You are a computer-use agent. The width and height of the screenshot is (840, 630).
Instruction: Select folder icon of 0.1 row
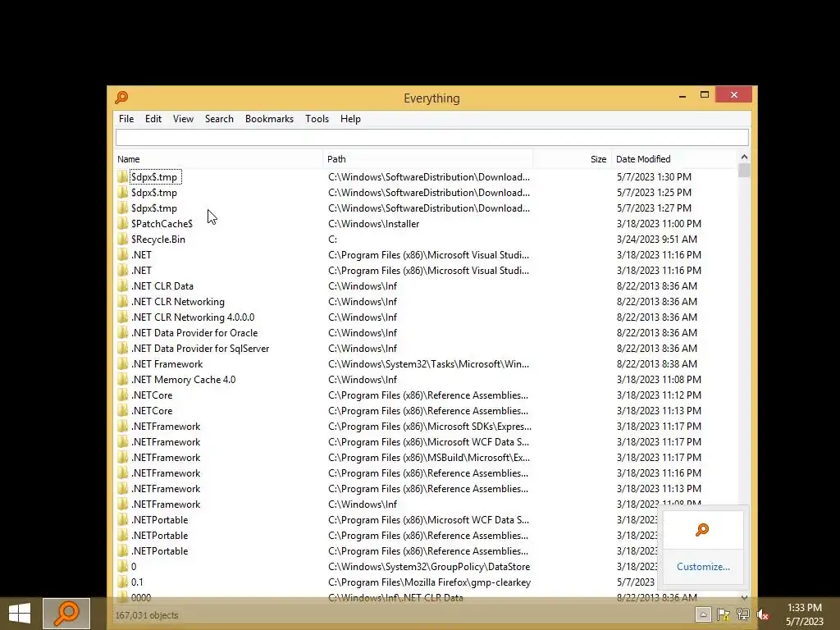[x=123, y=582]
